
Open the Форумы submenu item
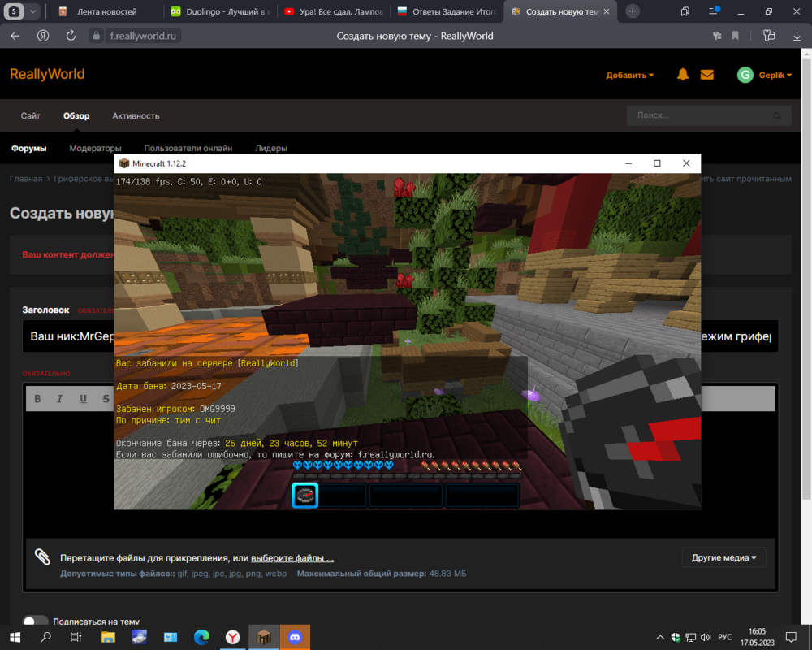(x=29, y=148)
